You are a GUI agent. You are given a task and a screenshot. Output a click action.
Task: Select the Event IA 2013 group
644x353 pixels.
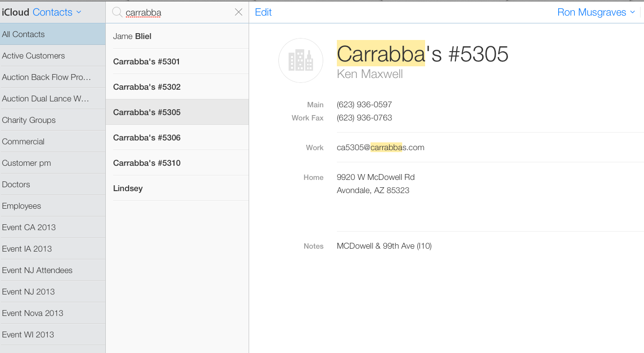[53, 249]
